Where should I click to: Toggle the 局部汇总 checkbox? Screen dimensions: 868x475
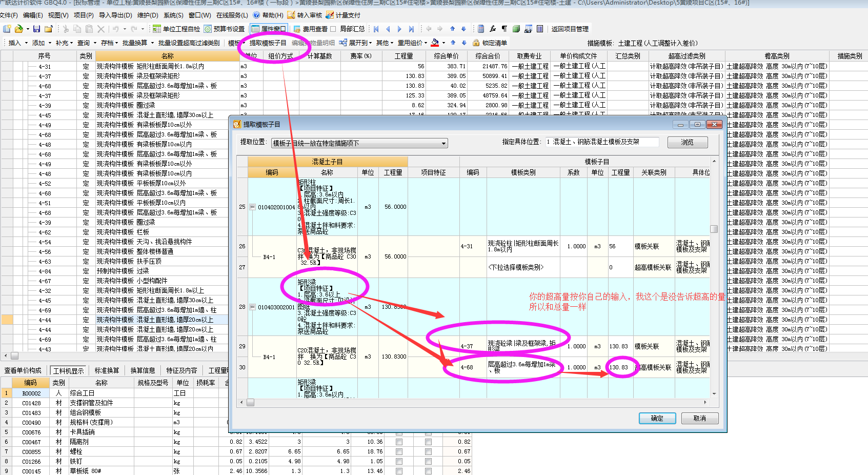pos(333,29)
